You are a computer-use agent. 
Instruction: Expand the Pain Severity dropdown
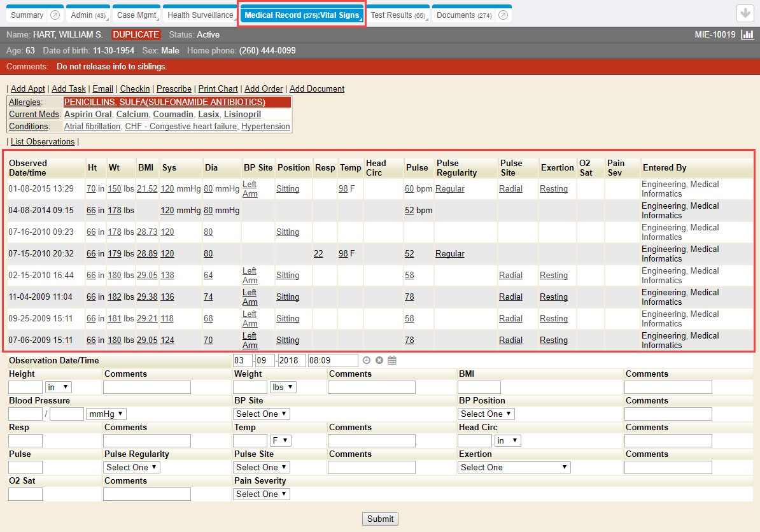(262, 494)
